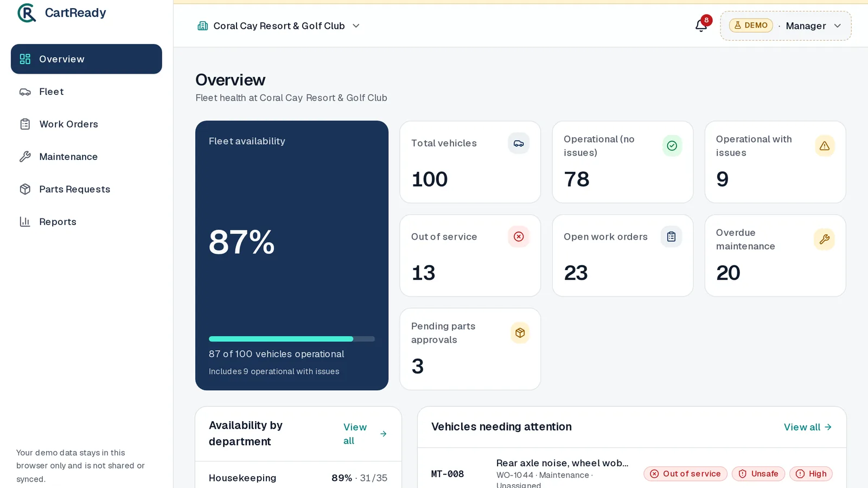The height and width of the screenshot is (488, 868).
Task: Click the Overdue maintenance wrench icon
Action: point(824,239)
